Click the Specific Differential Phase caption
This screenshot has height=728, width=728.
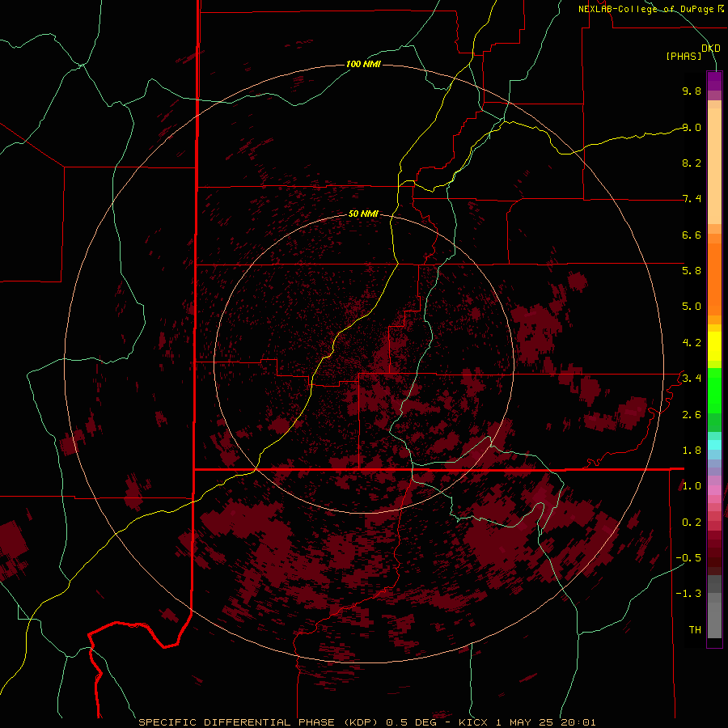click(x=366, y=722)
